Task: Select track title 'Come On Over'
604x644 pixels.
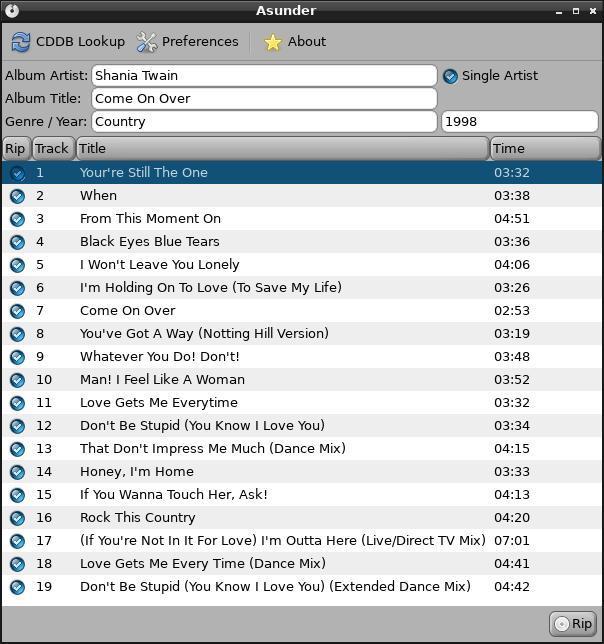Action: (128, 310)
